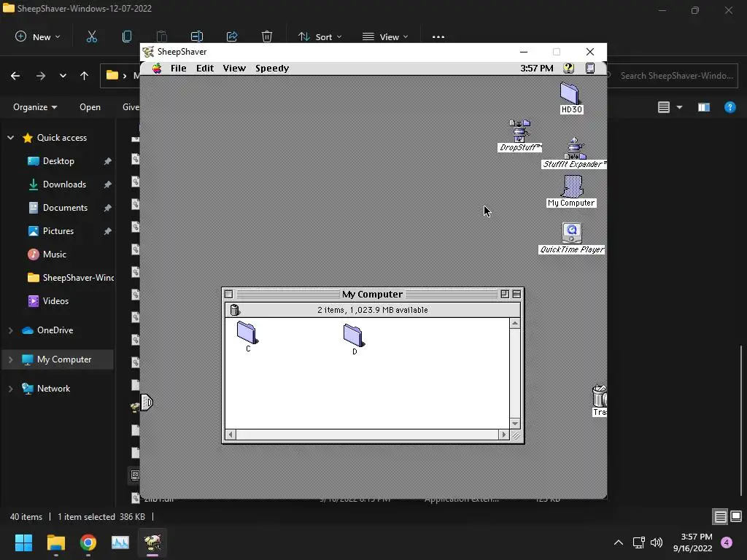Image resolution: width=747 pixels, height=560 pixels.
Task: Click the volume icon in system tray
Action: tap(657, 542)
